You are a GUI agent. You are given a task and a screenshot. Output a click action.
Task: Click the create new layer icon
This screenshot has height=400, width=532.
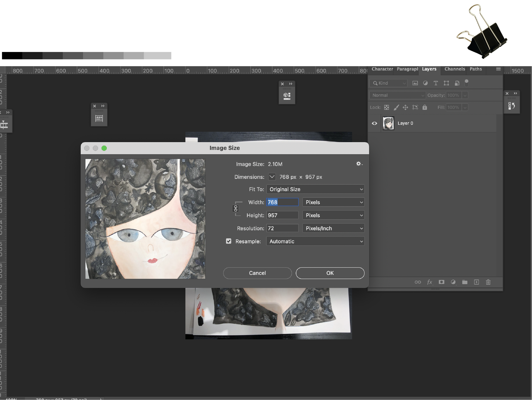(476, 282)
